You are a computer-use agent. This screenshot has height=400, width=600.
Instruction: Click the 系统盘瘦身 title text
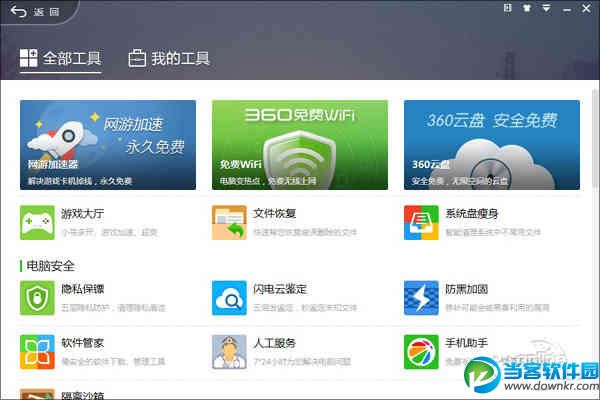click(472, 213)
